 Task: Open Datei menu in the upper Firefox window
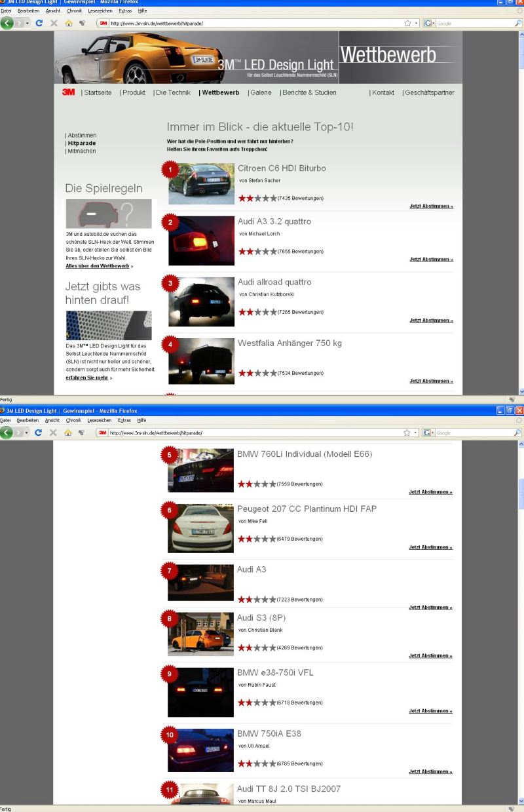pyautogui.click(x=7, y=11)
